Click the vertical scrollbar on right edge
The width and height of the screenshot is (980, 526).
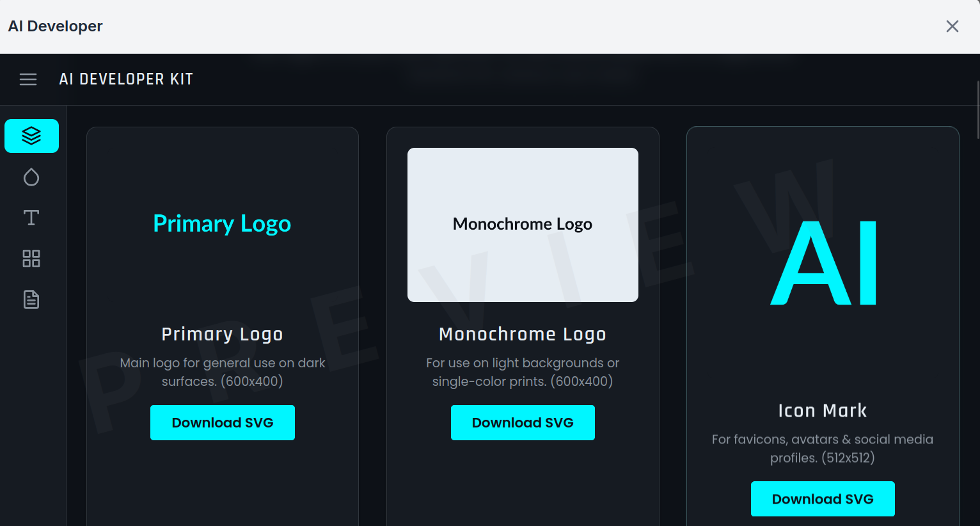pos(977,110)
